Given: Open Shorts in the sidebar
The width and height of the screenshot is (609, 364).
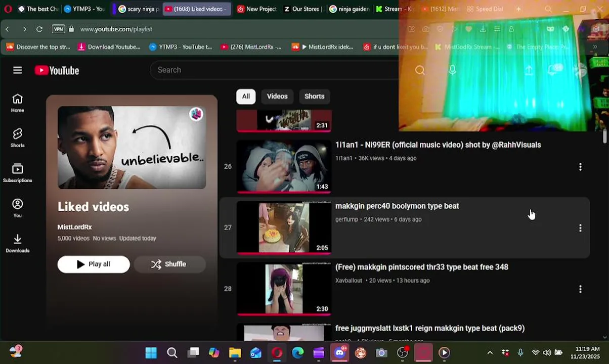Looking at the screenshot, I should point(18,138).
